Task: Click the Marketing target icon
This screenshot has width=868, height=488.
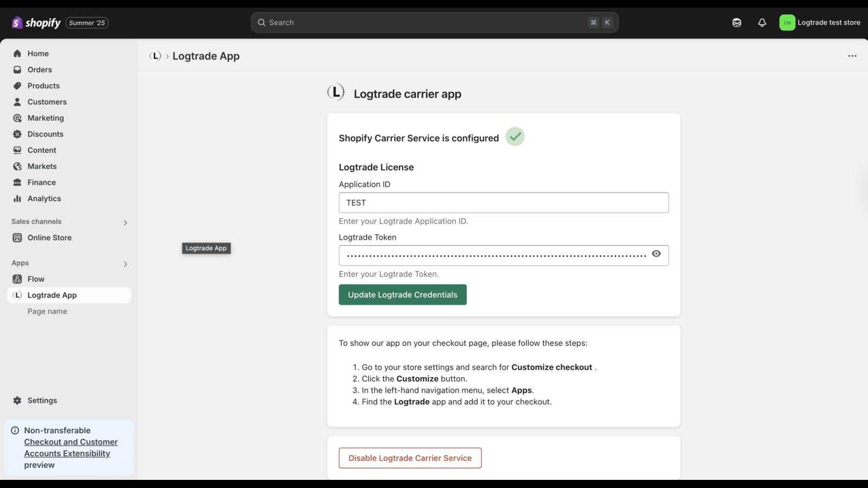Action: (x=17, y=118)
